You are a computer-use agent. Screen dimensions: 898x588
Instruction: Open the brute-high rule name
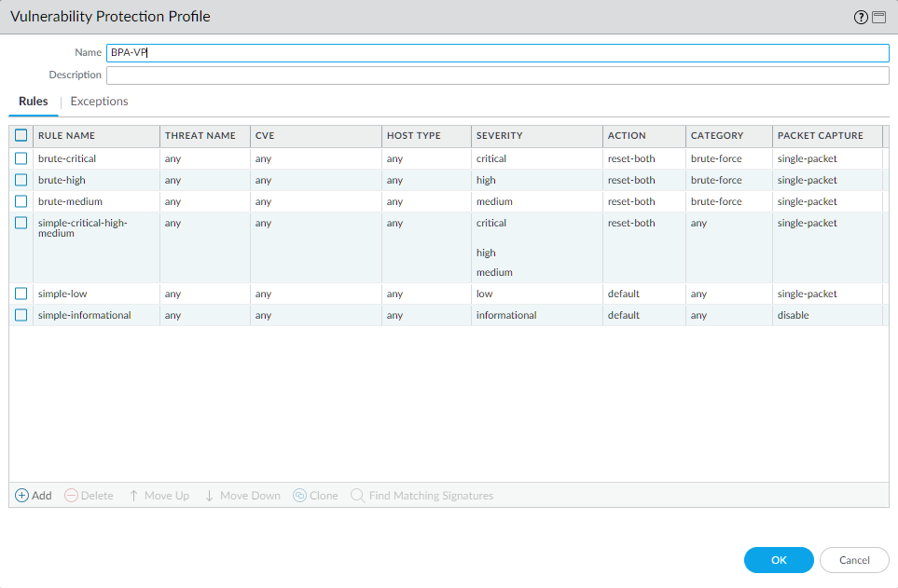[62, 180]
